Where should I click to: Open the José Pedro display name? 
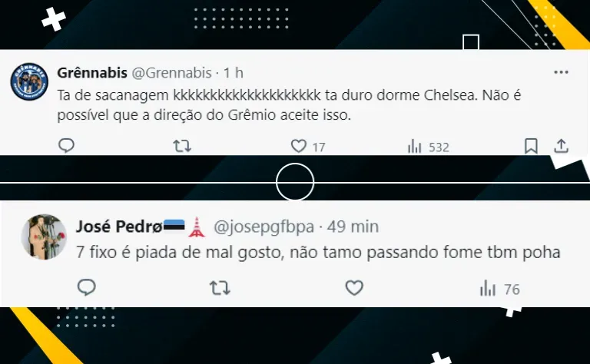pos(119,227)
